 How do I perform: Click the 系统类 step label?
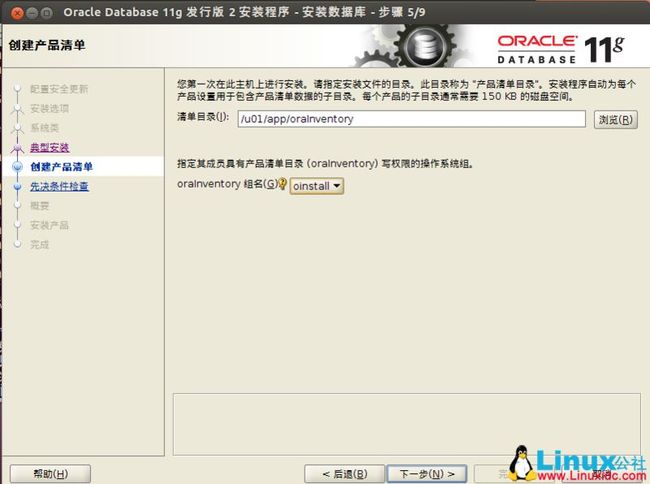point(44,128)
